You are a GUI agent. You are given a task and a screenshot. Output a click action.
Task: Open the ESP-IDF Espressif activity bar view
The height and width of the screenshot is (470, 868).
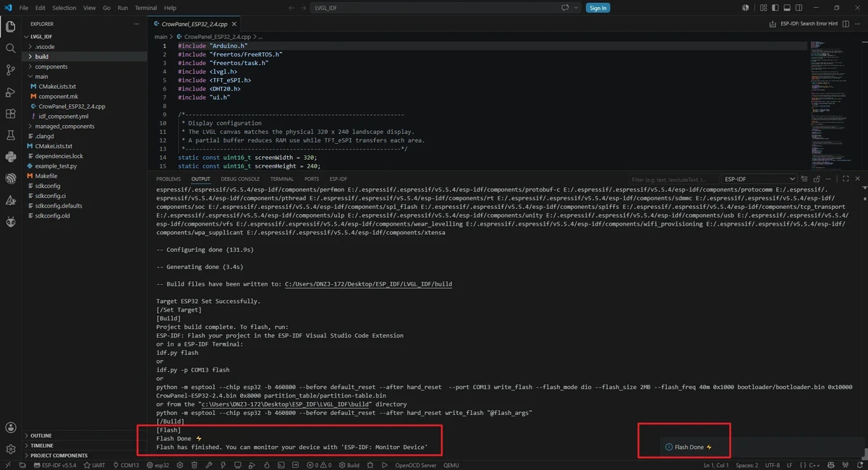(10, 179)
